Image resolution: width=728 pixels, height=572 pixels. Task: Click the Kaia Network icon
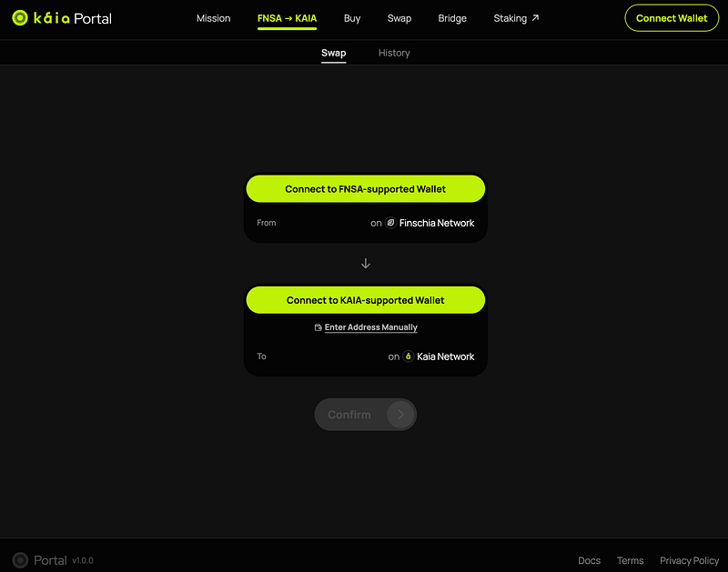[408, 356]
